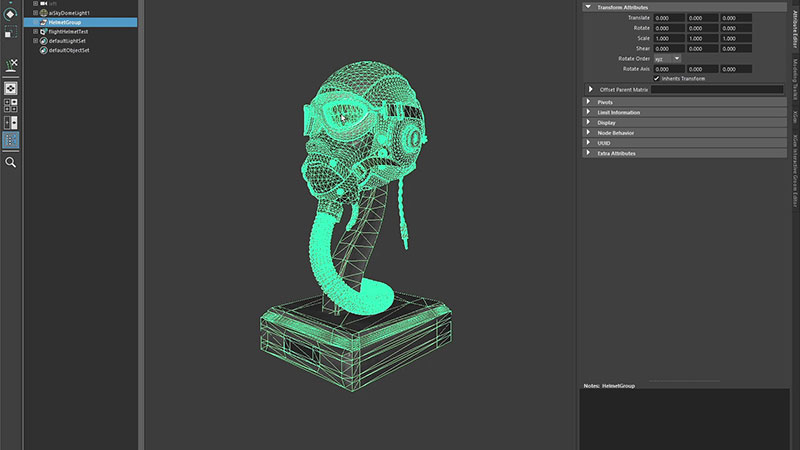The image size is (800, 450).
Task: Switch to single pane viewport layout
Action: pyautogui.click(x=11, y=88)
